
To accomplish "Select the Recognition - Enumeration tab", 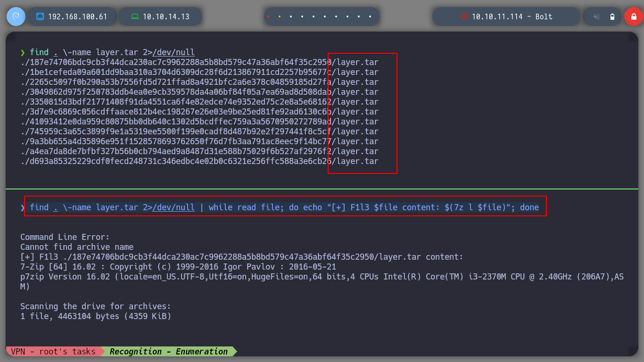I will (x=169, y=352).
